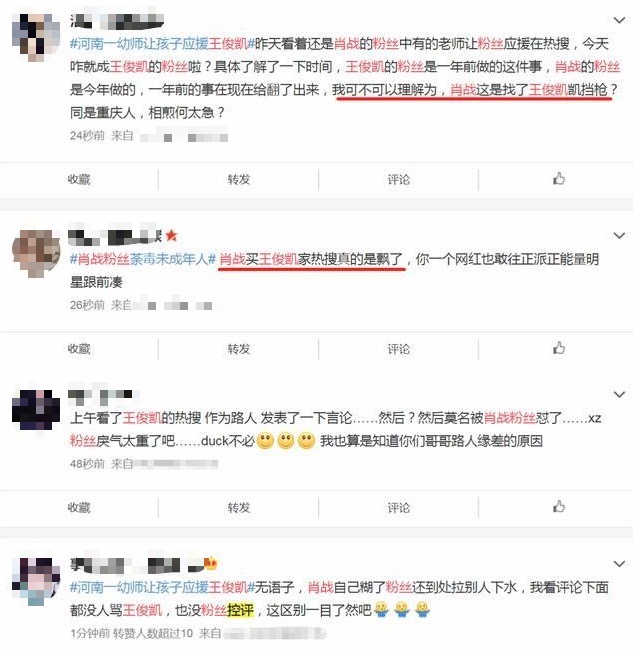Like the second post about 肖战买王俊凯家热搜
This screenshot has height=651, width=633.
tap(559, 348)
